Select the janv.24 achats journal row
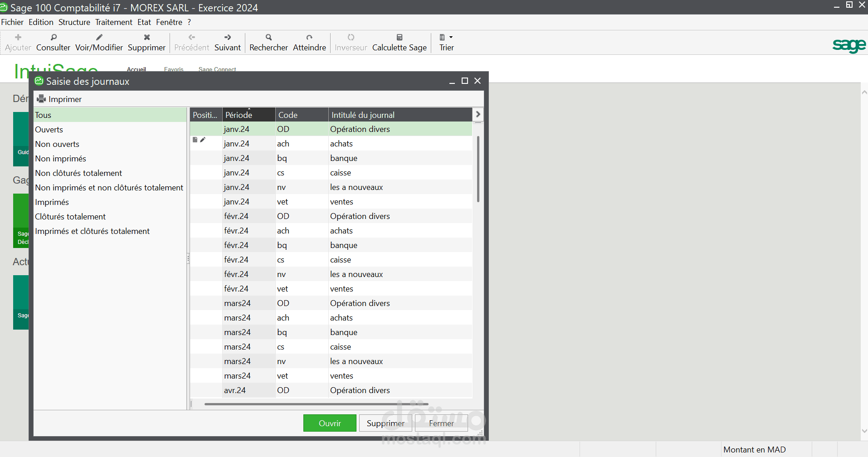Screen dimensions: 868x457 tap(331, 144)
